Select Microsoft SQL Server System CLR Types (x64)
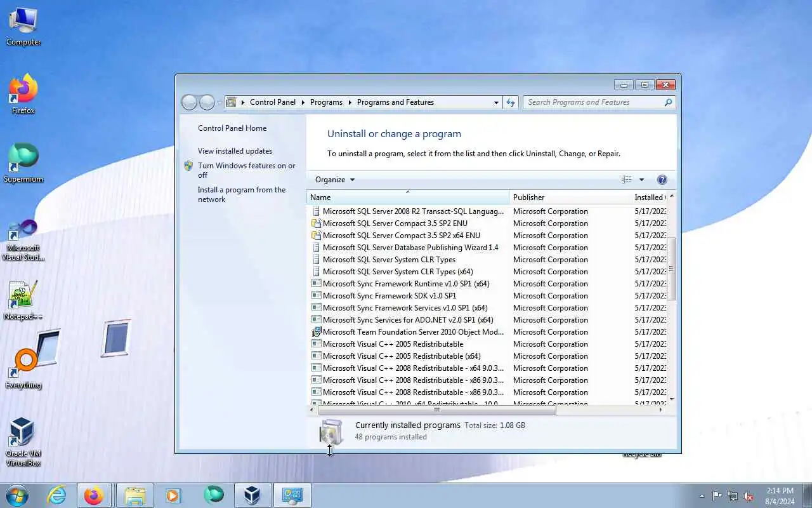The image size is (812, 508). 487,272
